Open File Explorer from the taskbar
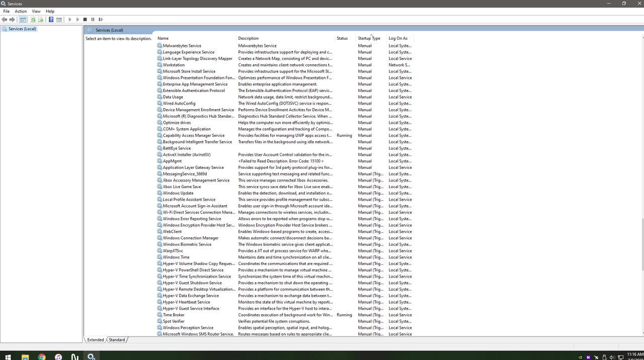 25,357
